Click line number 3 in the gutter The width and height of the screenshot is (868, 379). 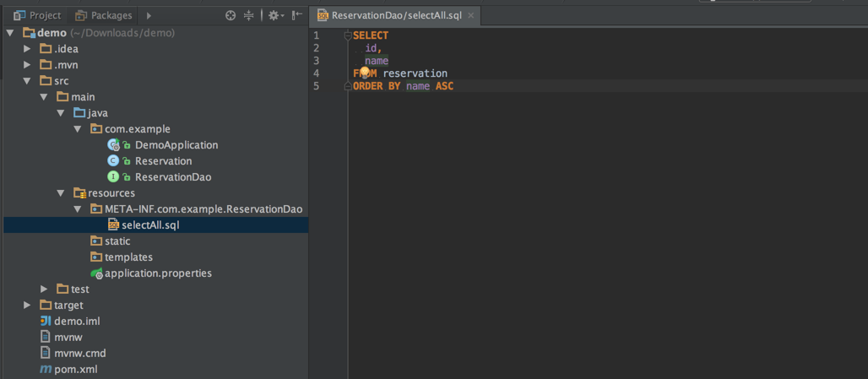(x=316, y=61)
